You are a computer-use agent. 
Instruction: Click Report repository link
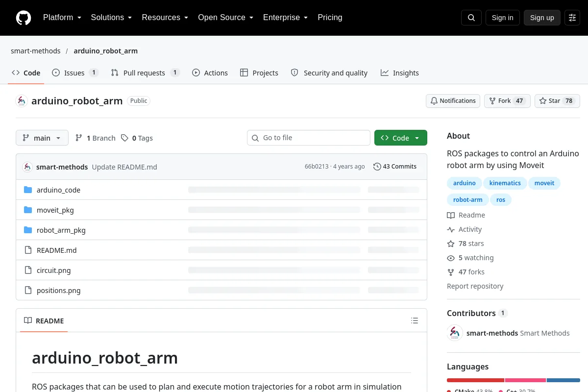click(x=475, y=286)
